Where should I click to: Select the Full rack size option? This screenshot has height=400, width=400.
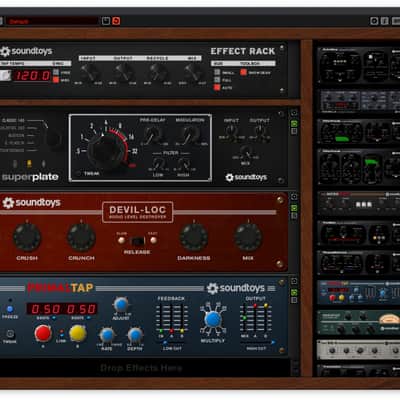tap(217, 80)
